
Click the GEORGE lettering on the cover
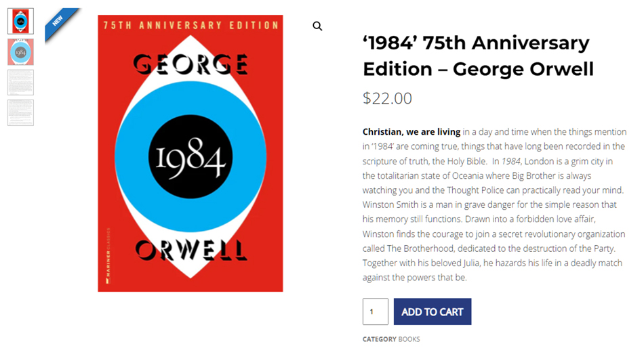(x=190, y=64)
